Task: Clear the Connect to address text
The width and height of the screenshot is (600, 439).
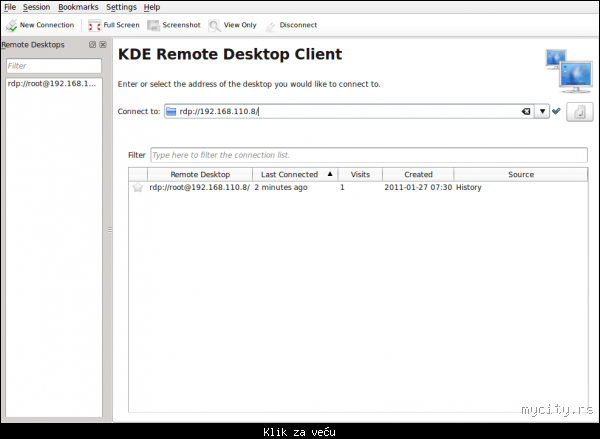Action: [526, 111]
